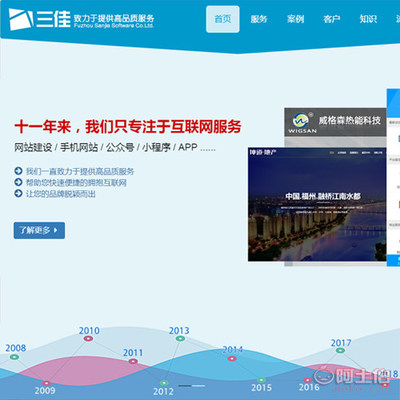Select the 2016 timeline marker

pos(308,380)
